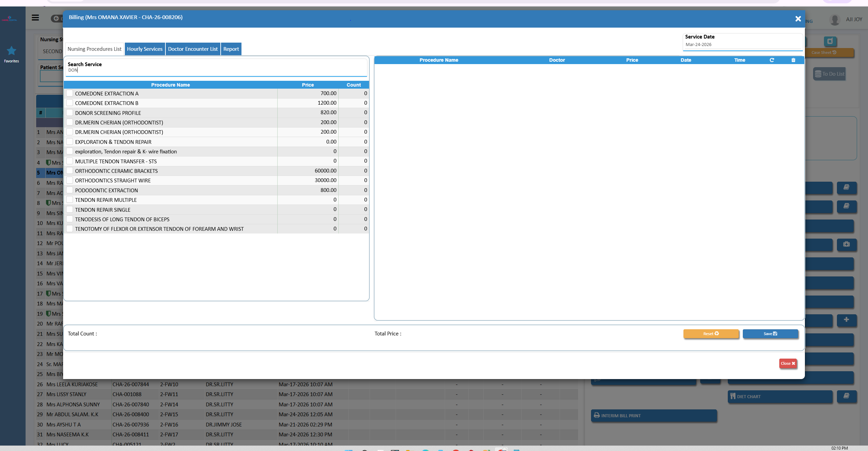868x451 pixels.
Task: Click the INTERIM BILL PRINT button
Action: 653,416
